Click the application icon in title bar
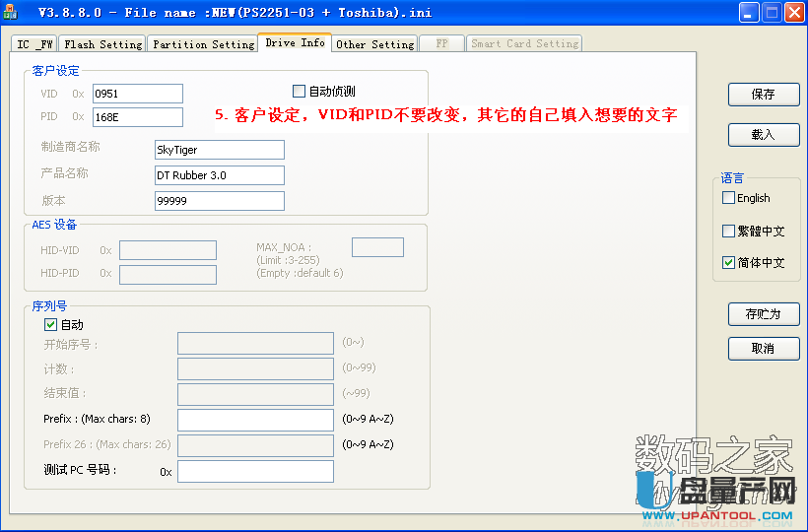Viewport: 808px width, 532px height. pyautogui.click(x=11, y=13)
